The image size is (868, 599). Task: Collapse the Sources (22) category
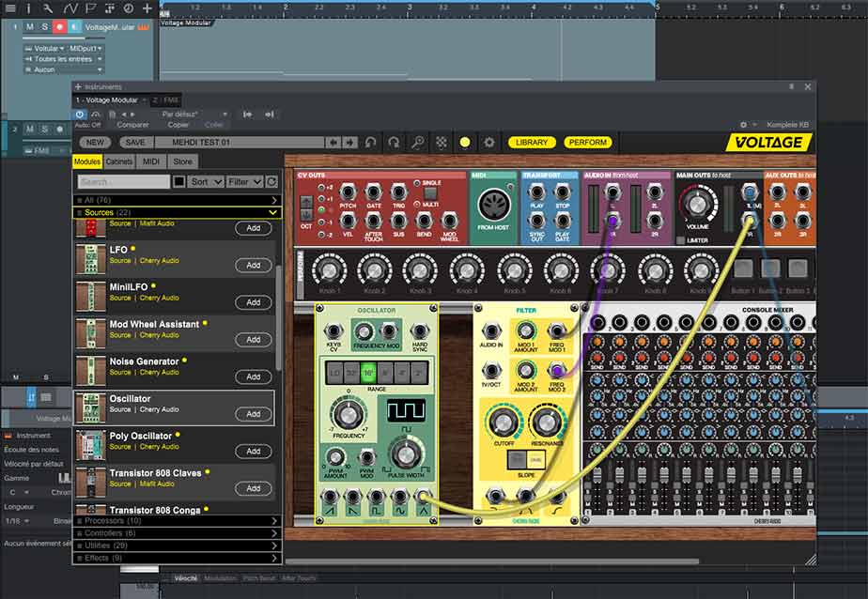point(178,212)
